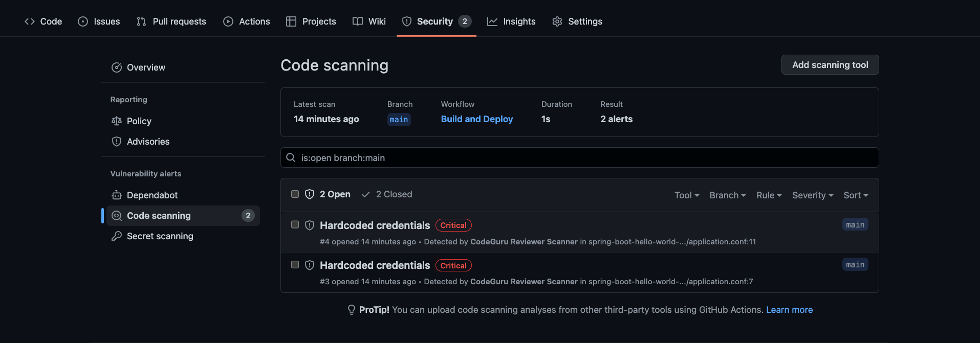Click Critical badge on alert #4
Viewport: 980px width, 343px height.
click(453, 225)
